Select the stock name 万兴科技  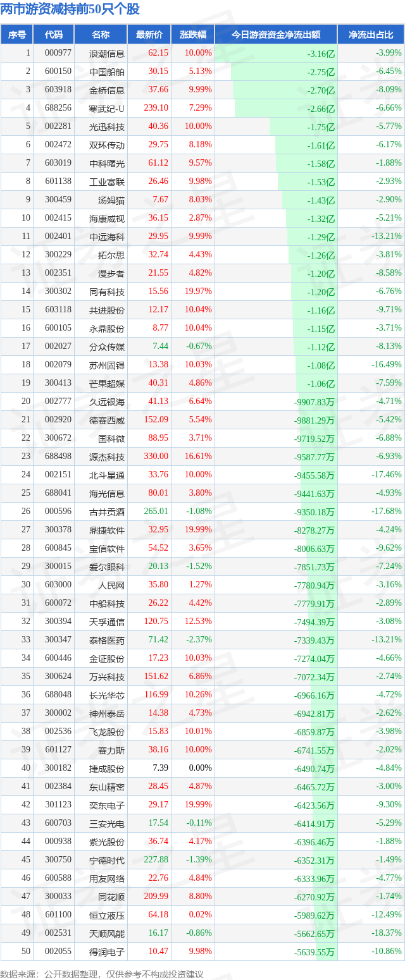pos(107,677)
